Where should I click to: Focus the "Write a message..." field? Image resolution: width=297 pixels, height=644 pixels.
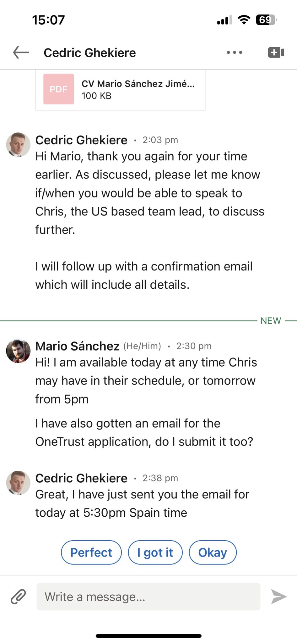click(148, 597)
